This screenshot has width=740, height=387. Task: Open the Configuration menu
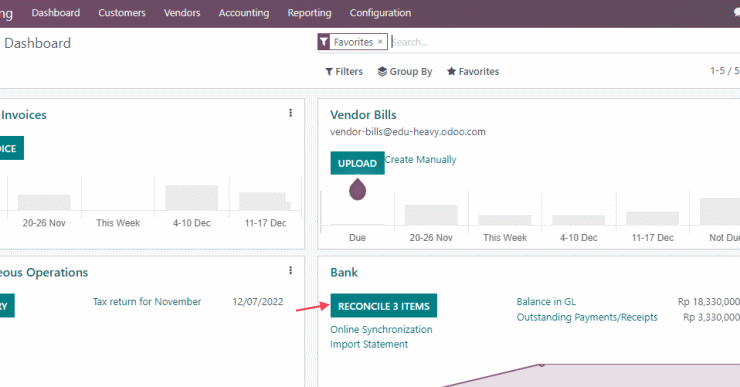tap(380, 13)
